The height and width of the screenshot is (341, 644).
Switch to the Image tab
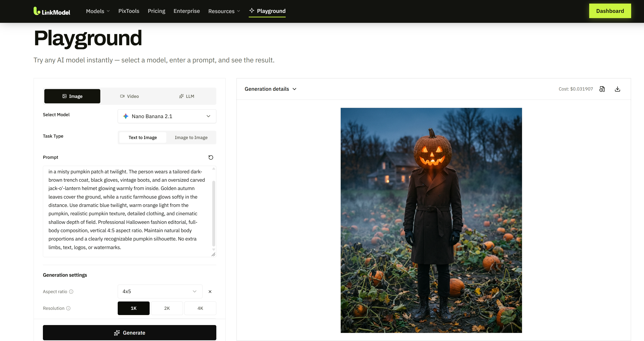point(72,96)
